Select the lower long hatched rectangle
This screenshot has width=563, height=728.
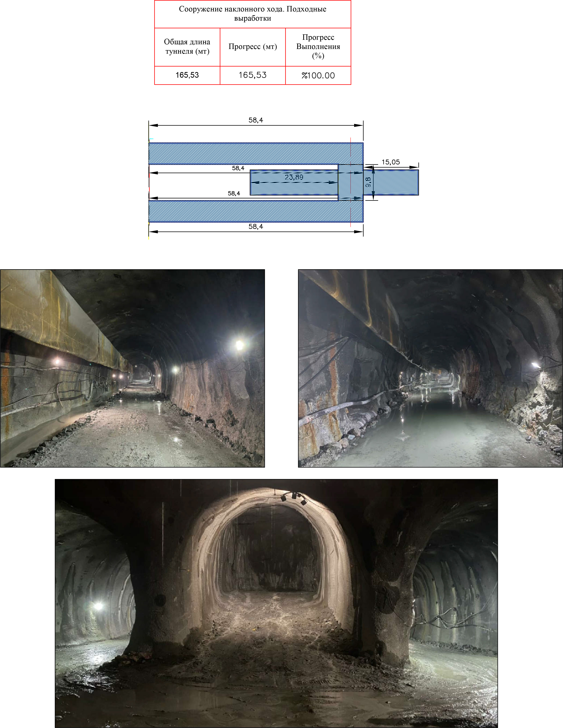256,211
